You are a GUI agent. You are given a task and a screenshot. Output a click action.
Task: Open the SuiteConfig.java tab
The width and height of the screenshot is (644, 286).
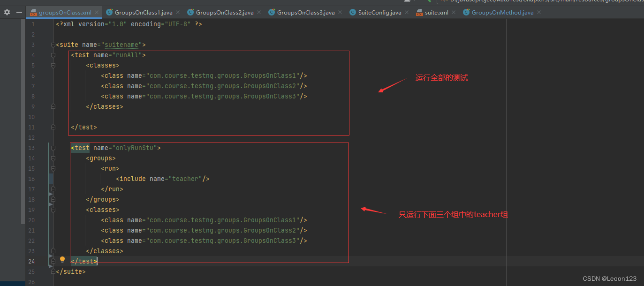click(x=379, y=13)
